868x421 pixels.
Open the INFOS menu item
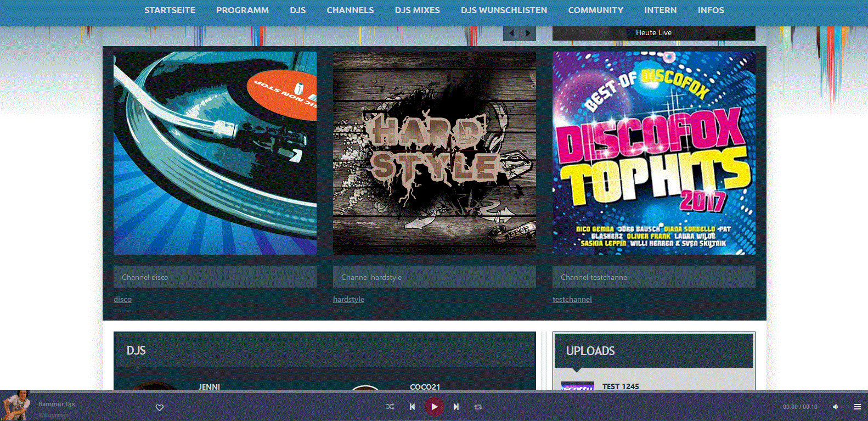point(711,10)
